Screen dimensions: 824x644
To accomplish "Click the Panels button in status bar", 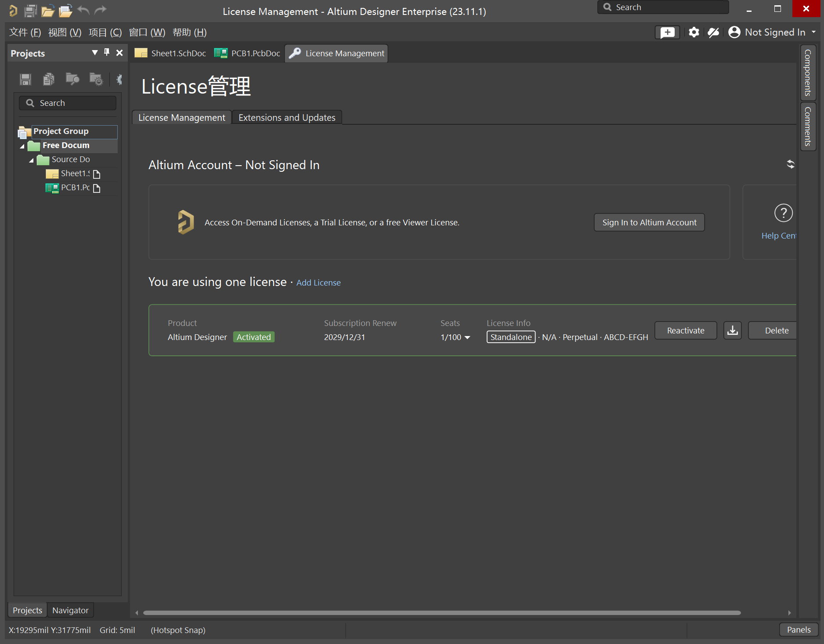I will coord(799,630).
